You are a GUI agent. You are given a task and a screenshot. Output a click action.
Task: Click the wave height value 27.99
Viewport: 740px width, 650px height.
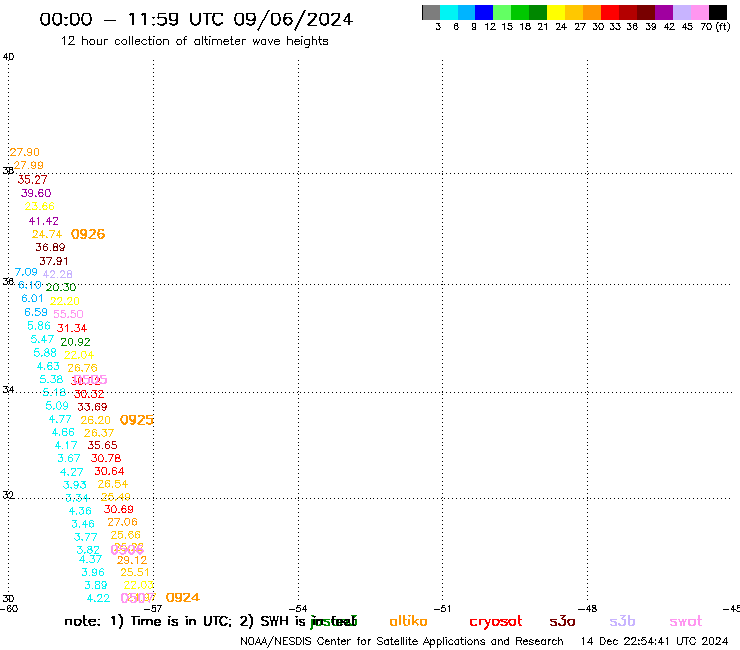coord(28,165)
